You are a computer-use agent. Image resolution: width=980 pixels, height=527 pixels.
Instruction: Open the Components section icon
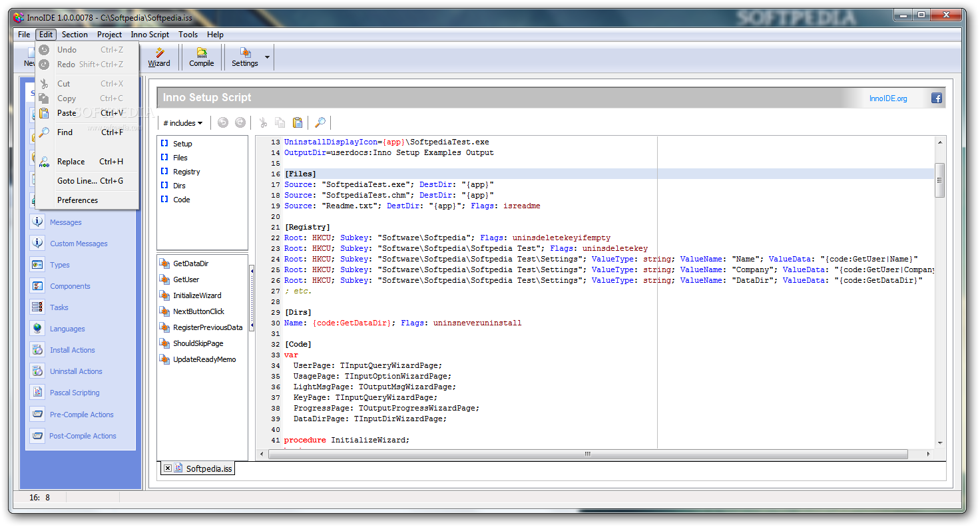(x=38, y=286)
